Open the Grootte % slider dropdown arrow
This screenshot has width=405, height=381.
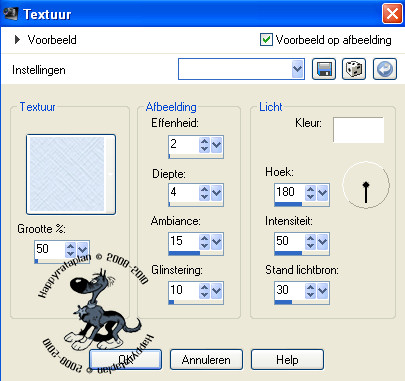(82, 249)
